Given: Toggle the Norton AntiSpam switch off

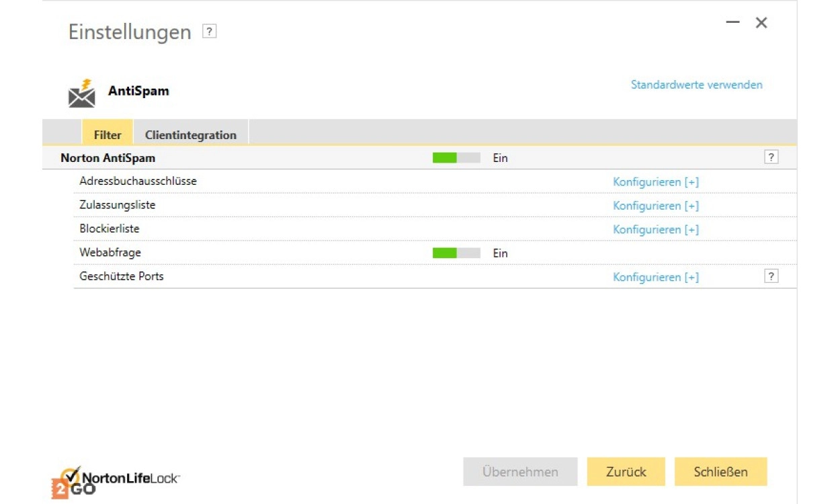Looking at the screenshot, I should coord(456,158).
